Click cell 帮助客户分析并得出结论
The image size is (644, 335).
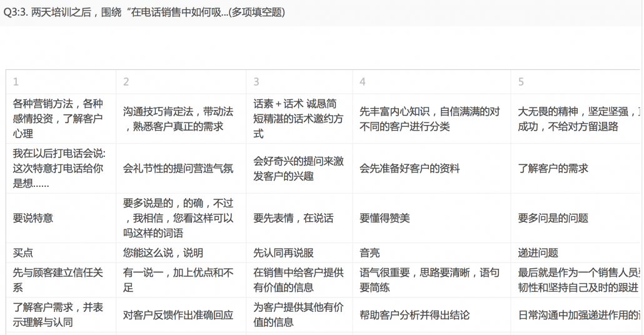pos(431,314)
